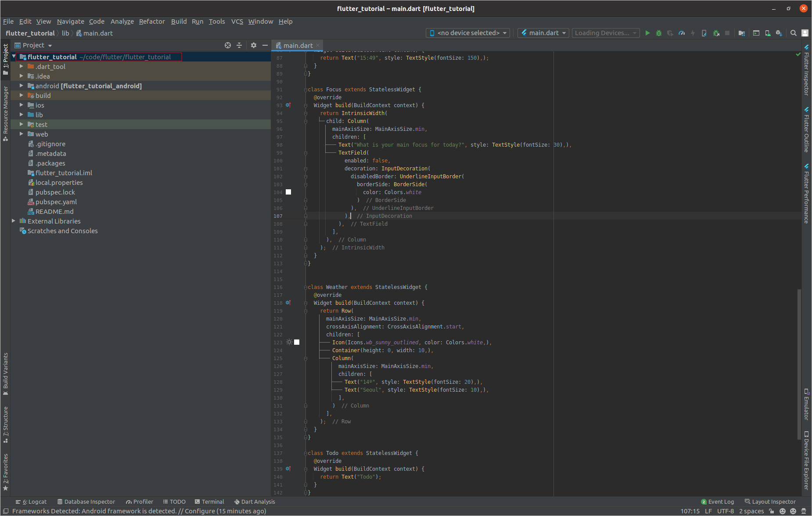Click the green Run button
The height and width of the screenshot is (516, 812).
647,33
